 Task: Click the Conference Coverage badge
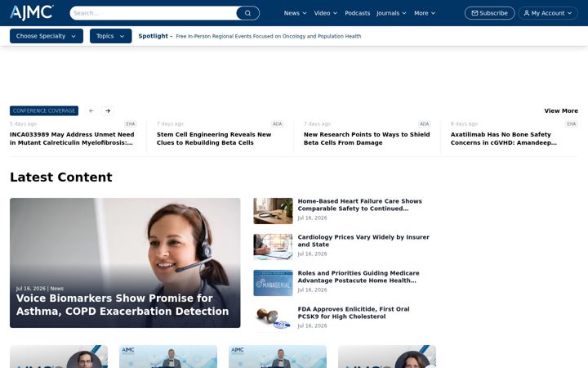tap(44, 110)
